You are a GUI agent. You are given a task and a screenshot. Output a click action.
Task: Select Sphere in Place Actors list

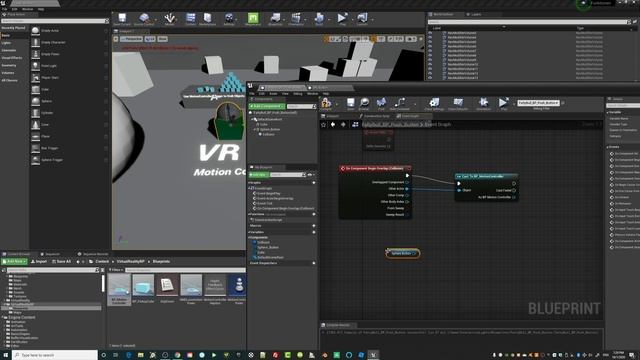pos(69,101)
